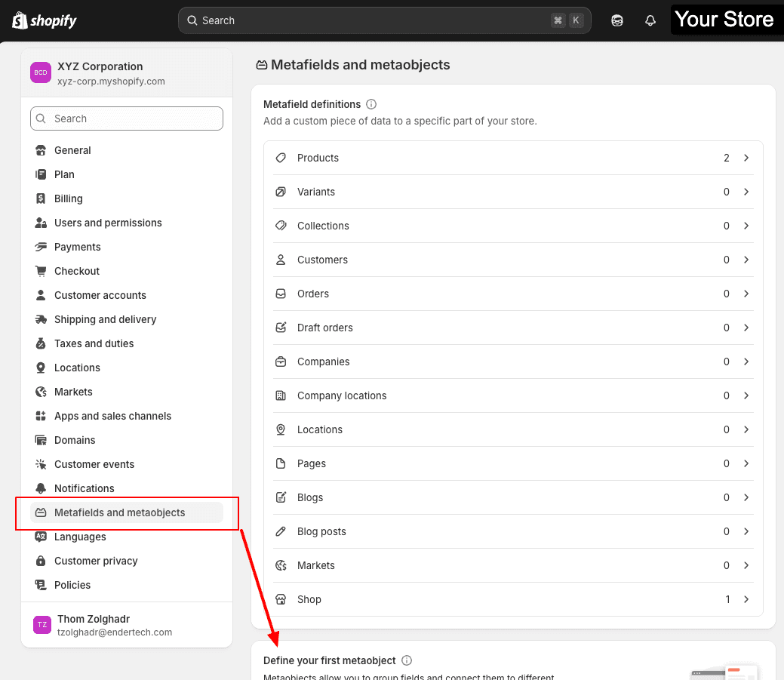This screenshot has height=680, width=784.
Task: Click the Domains icon in the sidebar
Action: tap(42, 440)
